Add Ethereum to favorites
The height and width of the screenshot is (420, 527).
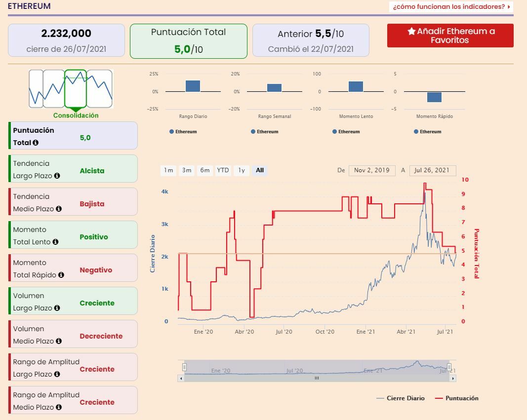pos(450,36)
